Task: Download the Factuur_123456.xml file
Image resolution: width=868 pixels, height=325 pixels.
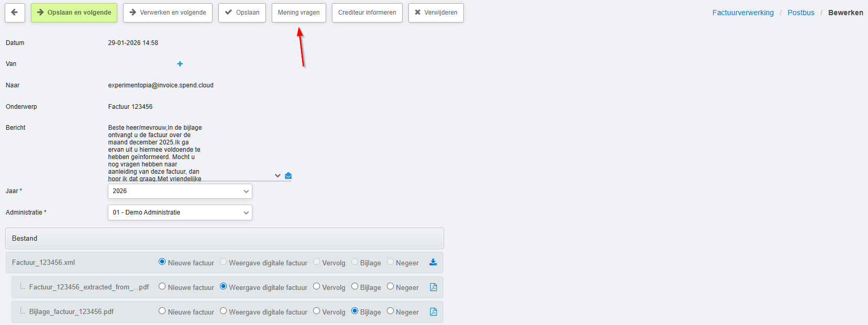Action: [433, 262]
